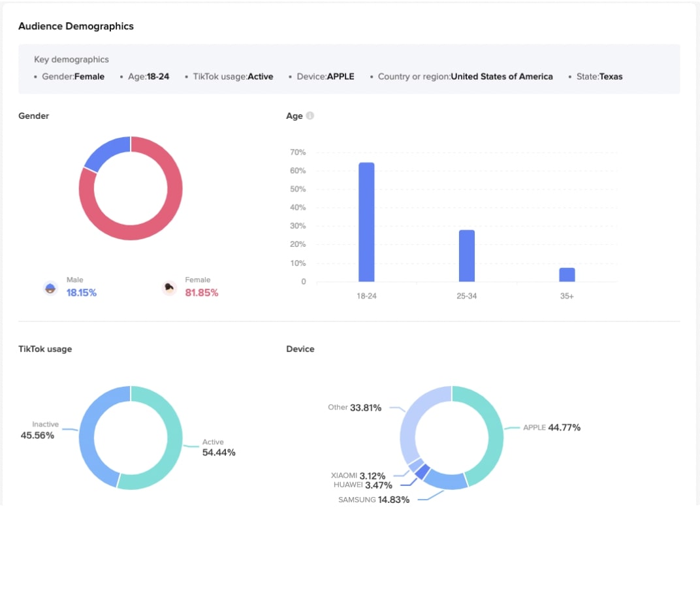The width and height of the screenshot is (700, 597).
Task: Click the Audience Demographics heading
Action: (x=76, y=26)
